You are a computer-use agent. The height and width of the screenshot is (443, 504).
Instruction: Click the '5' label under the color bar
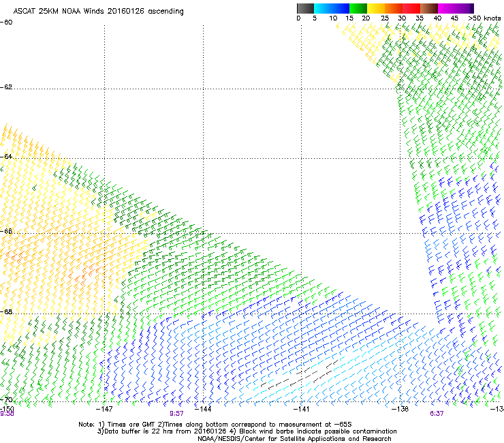coord(315,18)
